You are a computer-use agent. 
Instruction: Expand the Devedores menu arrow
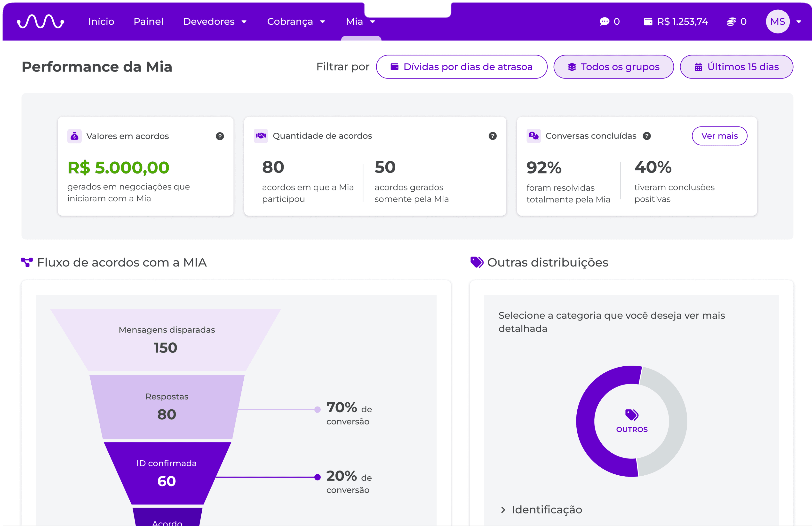(244, 22)
